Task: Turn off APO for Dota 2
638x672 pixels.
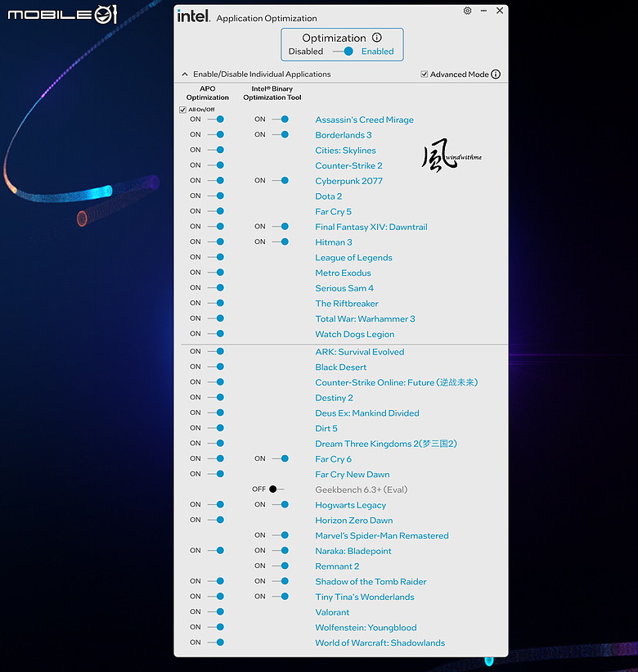Action: click(x=216, y=196)
